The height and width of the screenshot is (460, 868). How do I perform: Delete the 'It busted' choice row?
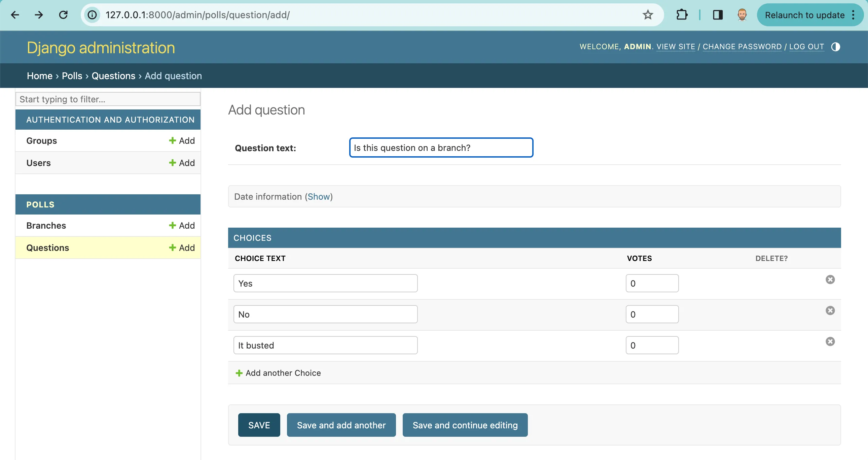[x=830, y=341]
